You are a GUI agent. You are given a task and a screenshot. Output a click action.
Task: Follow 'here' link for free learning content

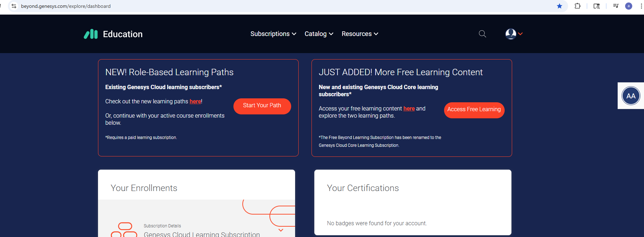pyautogui.click(x=409, y=109)
